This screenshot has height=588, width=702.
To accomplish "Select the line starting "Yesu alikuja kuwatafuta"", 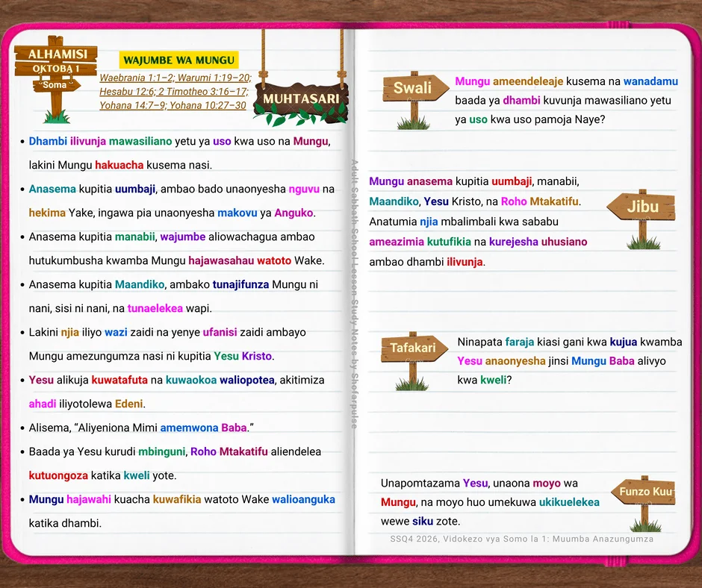I will point(176,380).
